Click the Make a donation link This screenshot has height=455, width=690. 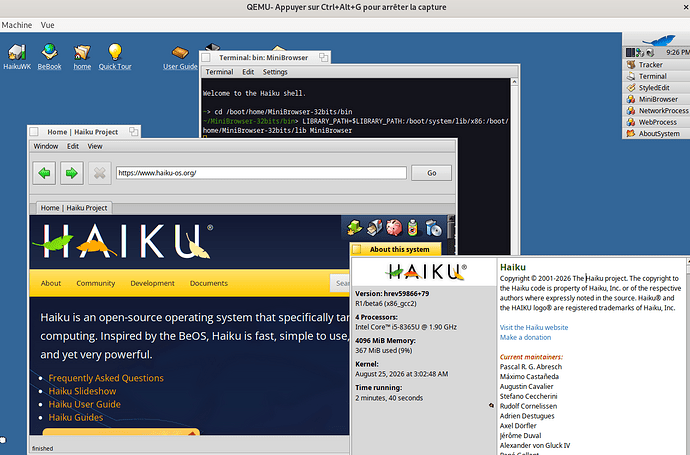click(525, 338)
